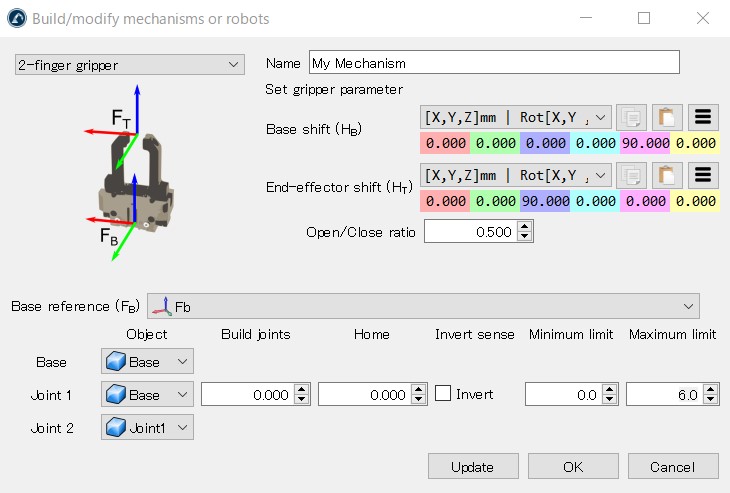730x493 pixels.
Task: Open the 2-finger gripper mechanism type dropdown
Action: click(x=129, y=65)
